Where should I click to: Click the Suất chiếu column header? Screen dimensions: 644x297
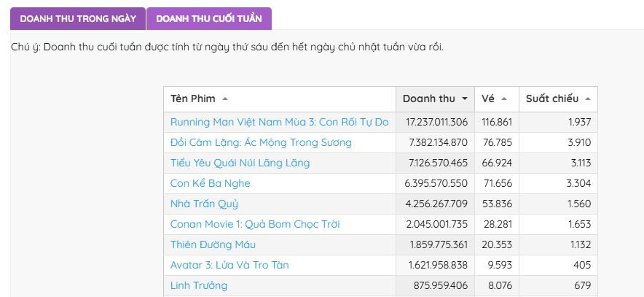click(x=551, y=99)
